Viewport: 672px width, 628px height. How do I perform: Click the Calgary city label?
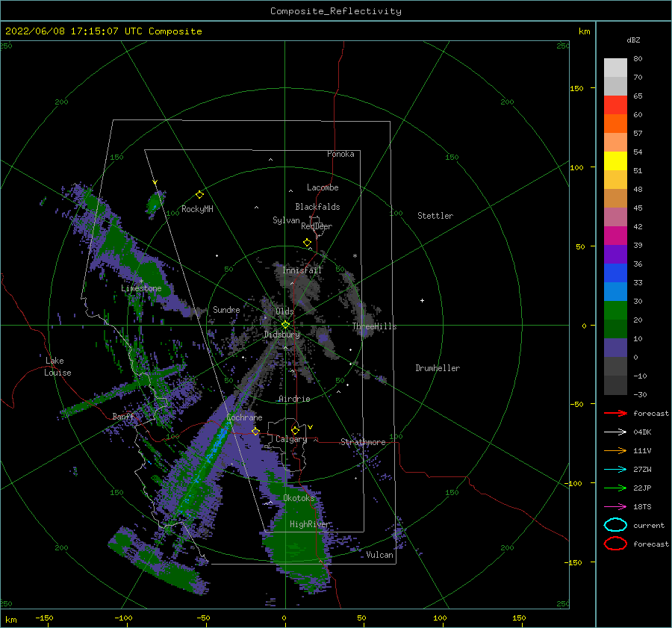pyautogui.click(x=291, y=439)
